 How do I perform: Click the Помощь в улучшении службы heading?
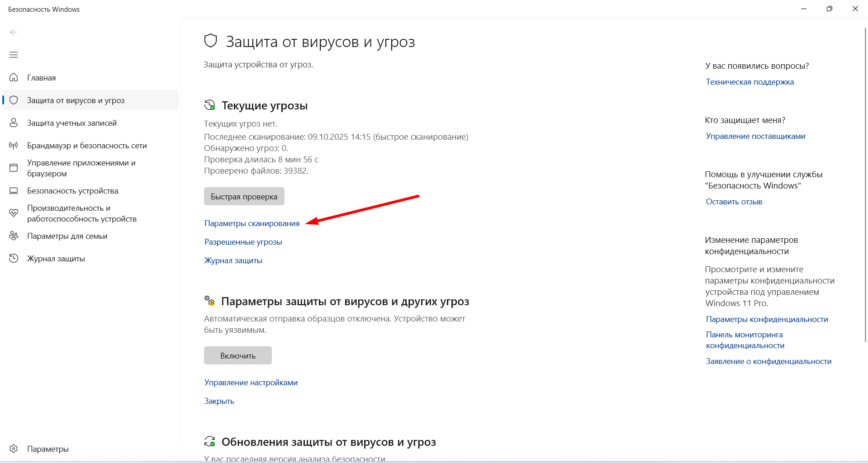[764, 180]
